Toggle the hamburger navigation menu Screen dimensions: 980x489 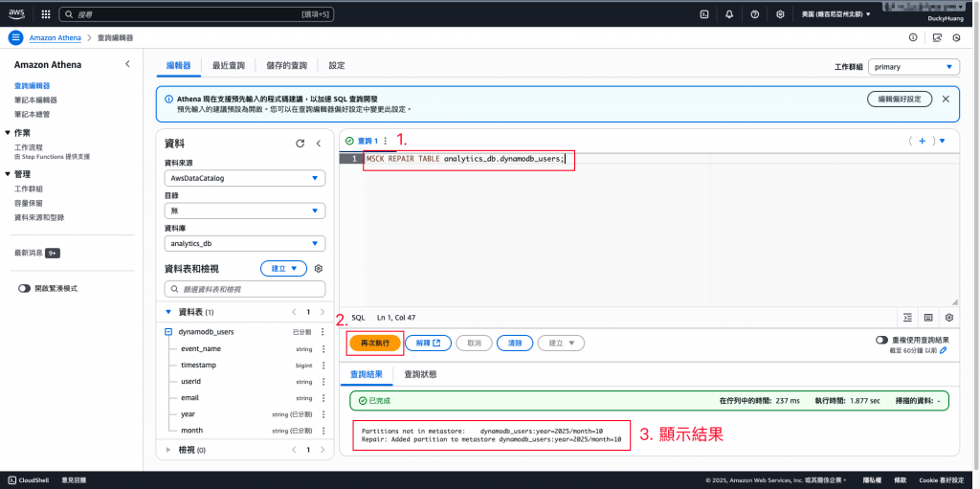(x=15, y=37)
